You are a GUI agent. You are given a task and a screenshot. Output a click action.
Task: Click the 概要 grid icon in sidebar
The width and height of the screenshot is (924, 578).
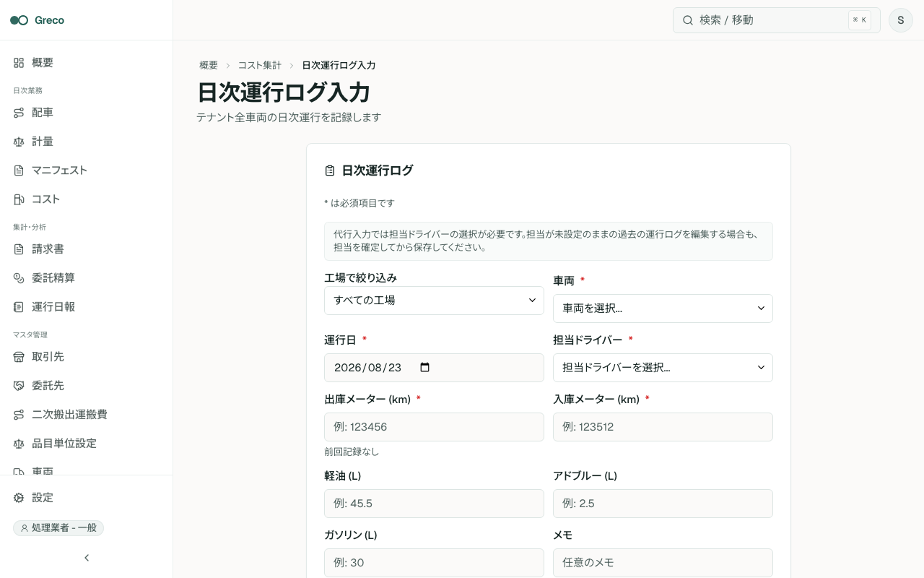(x=19, y=63)
